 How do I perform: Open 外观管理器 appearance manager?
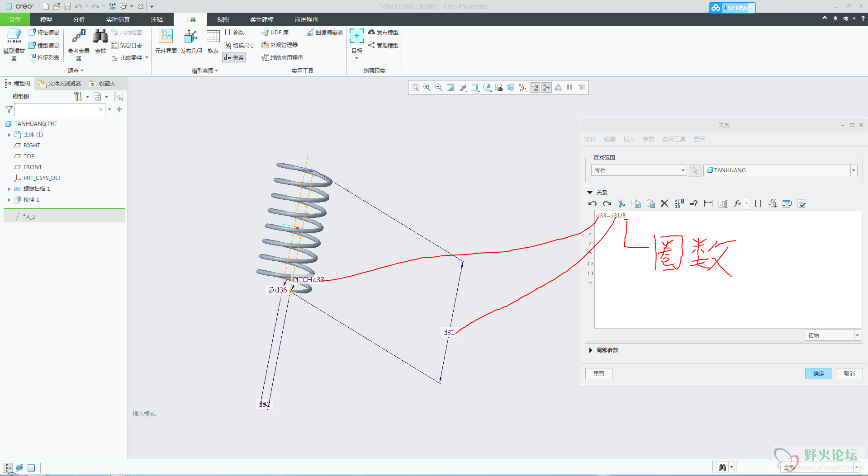(280, 45)
